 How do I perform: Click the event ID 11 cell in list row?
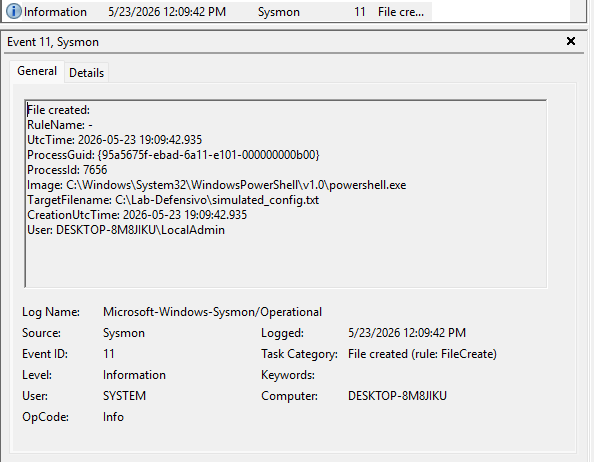[x=360, y=12]
